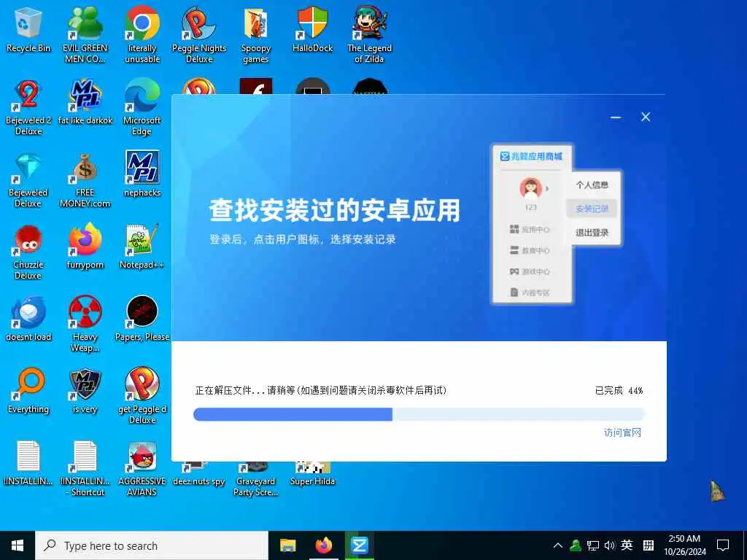Click the 已完成 44% status text
The width and height of the screenshot is (747, 560).
click(619, 391)
